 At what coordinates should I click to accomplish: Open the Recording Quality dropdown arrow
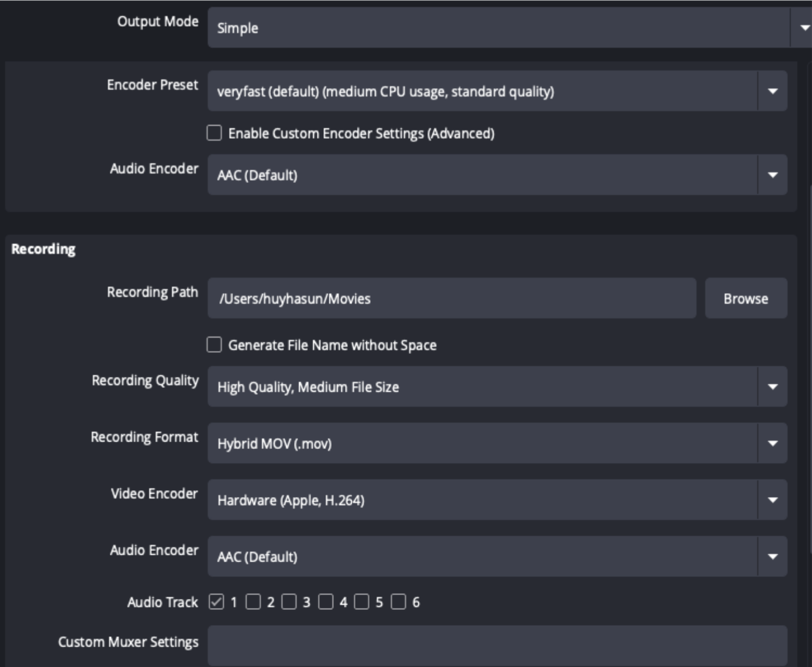[772, 387]
